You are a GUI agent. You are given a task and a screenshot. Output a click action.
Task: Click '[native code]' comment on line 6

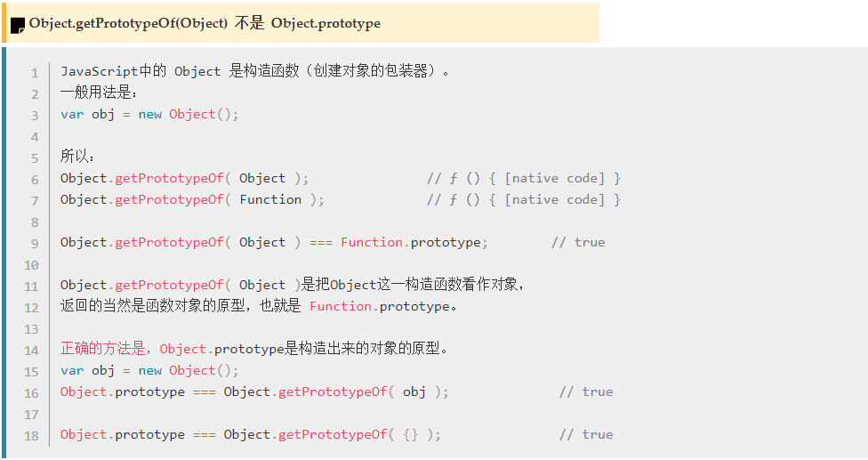click(555, 178)
